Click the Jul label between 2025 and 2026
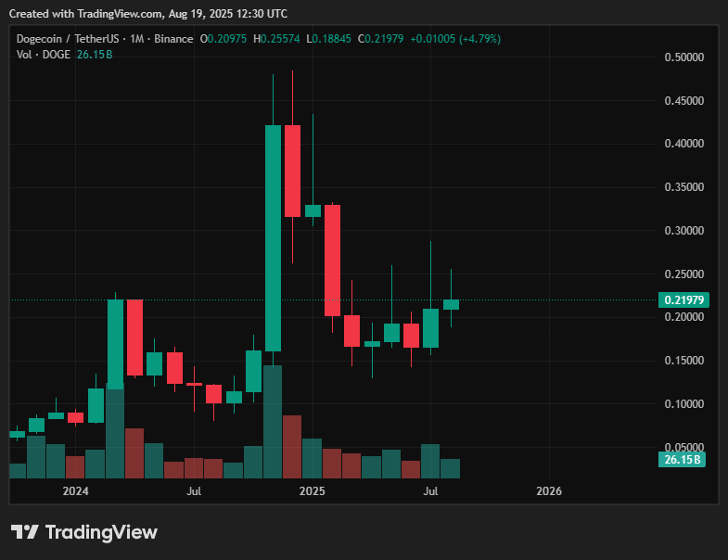The width and height of the screenshot is (728, 560). pos(431,490)
